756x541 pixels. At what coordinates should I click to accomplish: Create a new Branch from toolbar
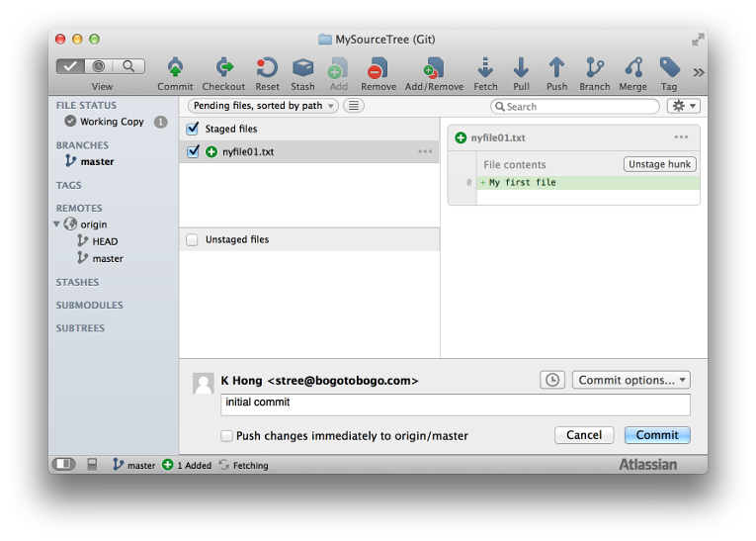click(595, 67)
